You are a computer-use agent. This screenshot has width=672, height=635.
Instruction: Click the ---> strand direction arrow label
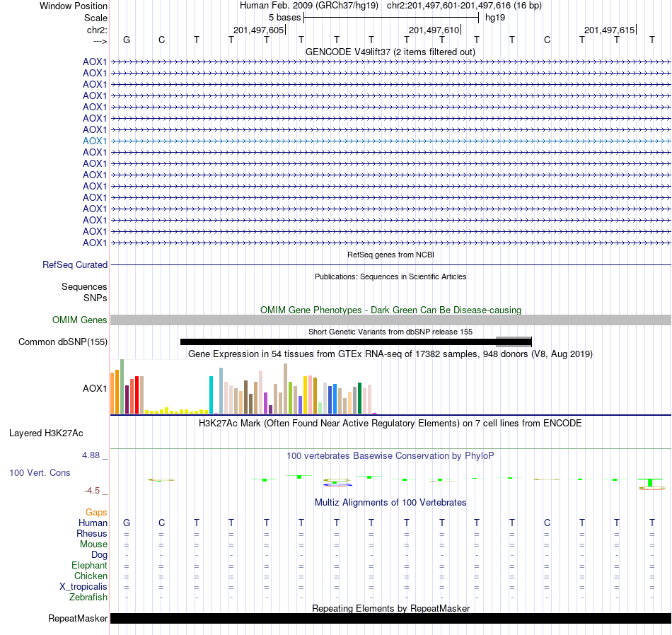[100, 41]
